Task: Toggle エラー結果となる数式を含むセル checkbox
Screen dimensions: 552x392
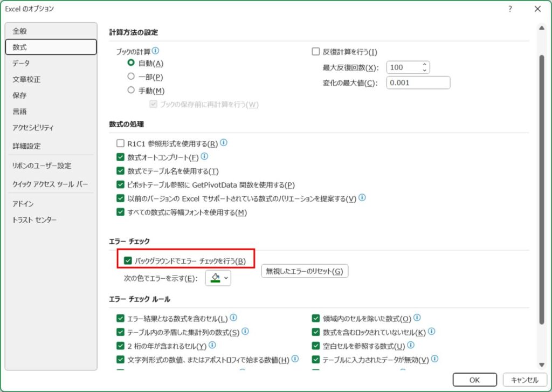Action: pyautogui.click(x=120, y=318)
